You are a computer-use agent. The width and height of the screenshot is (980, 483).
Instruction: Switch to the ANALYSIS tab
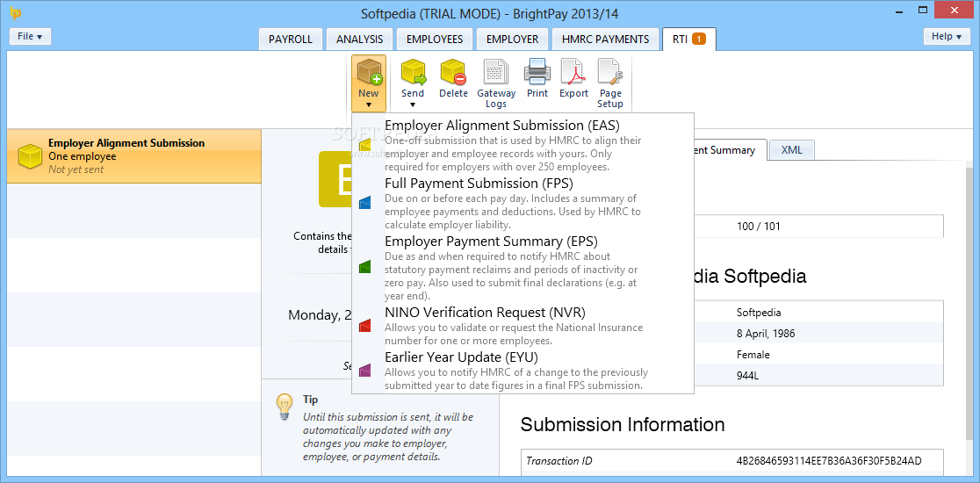[359, 39]
